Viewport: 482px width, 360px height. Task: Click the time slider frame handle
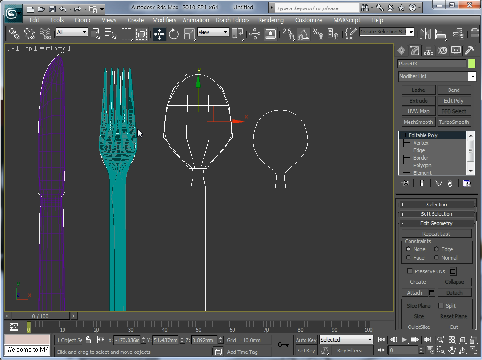click(41, 316)
